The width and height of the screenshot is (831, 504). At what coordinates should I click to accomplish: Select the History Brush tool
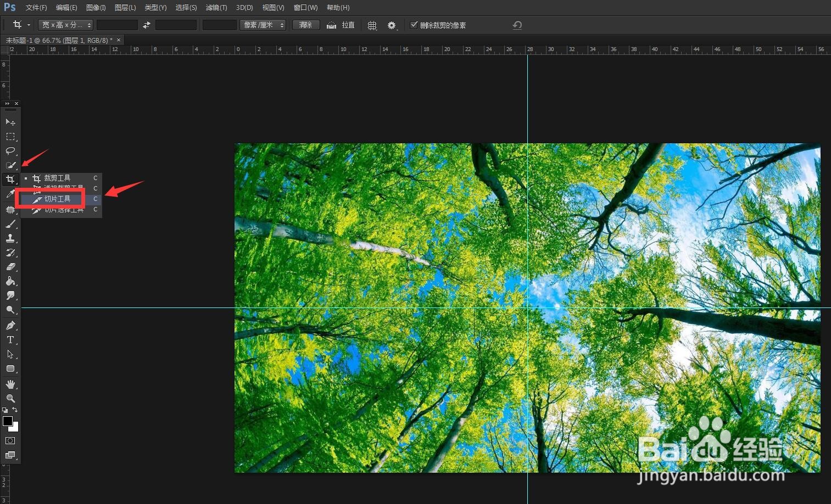(10, 252)
